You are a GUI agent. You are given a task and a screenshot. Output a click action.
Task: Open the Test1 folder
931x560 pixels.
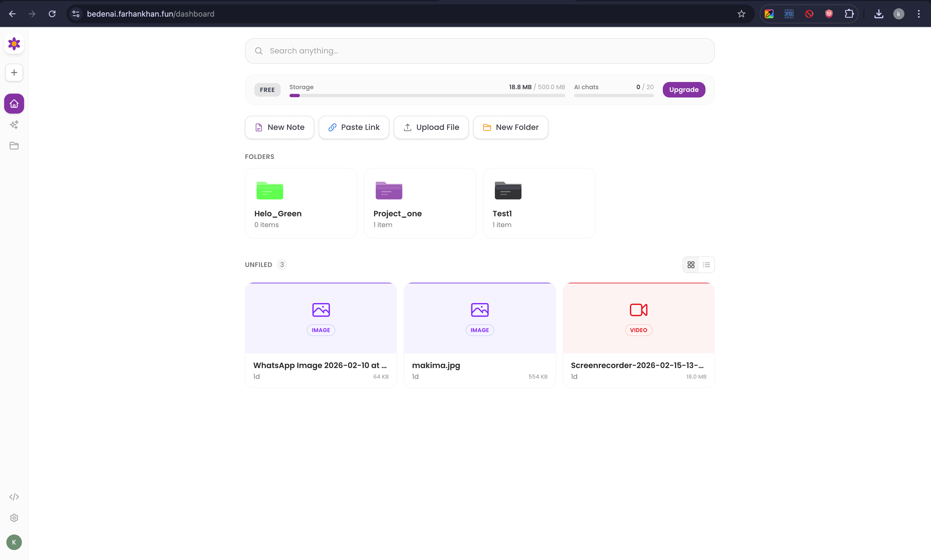pos(539,203)
